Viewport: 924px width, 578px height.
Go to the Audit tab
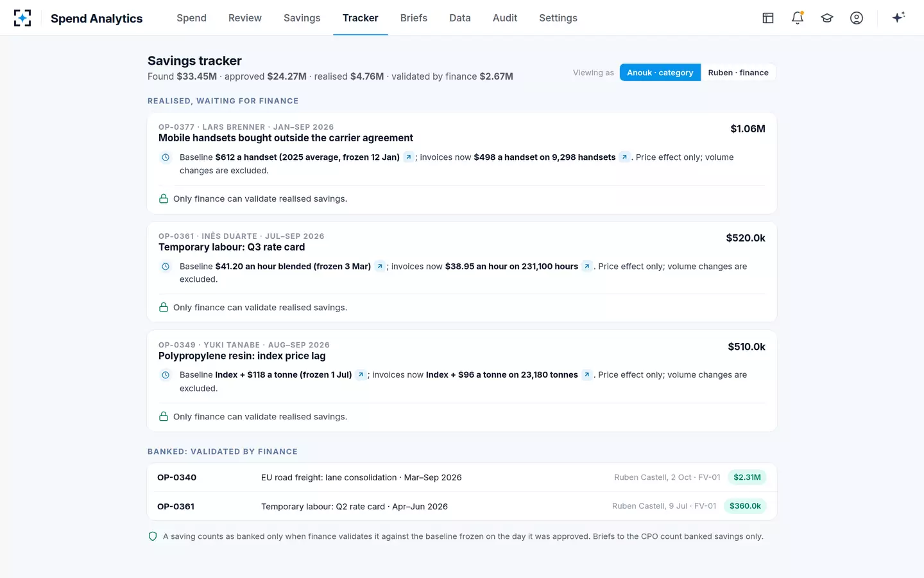tap(505, 18)
